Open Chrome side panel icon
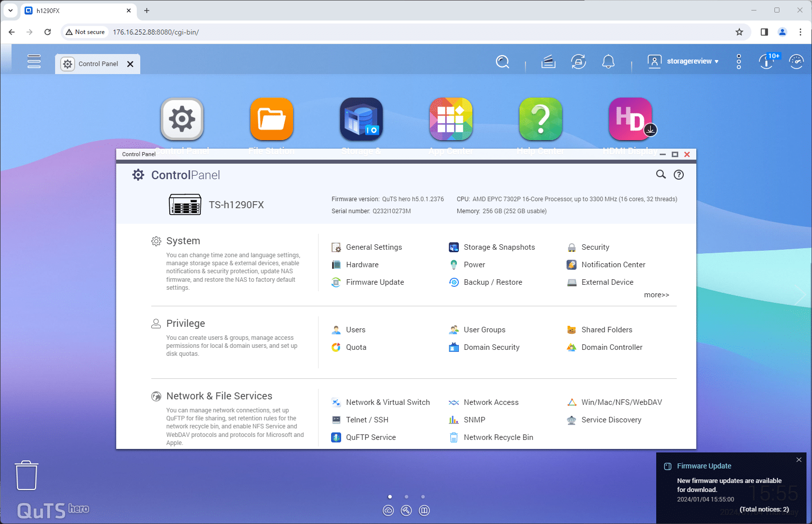812x524 pixels. coord(764,32)
